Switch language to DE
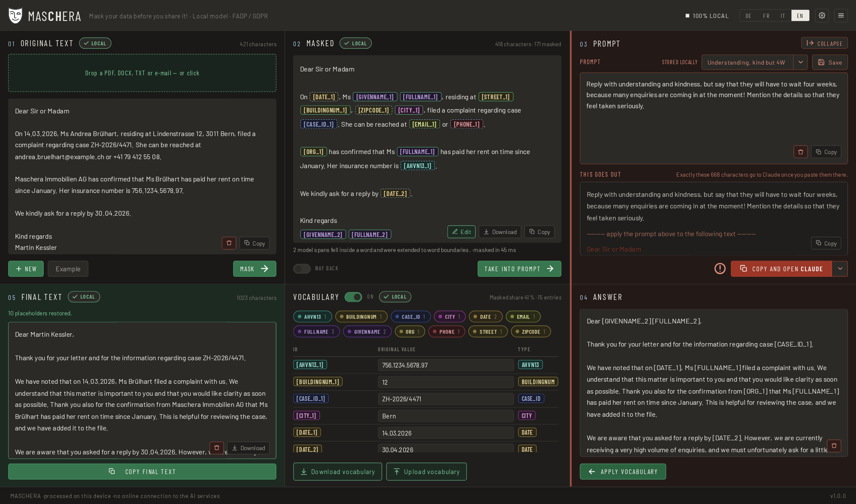Viewport: 856px width, 504px height. coord(748,16)
